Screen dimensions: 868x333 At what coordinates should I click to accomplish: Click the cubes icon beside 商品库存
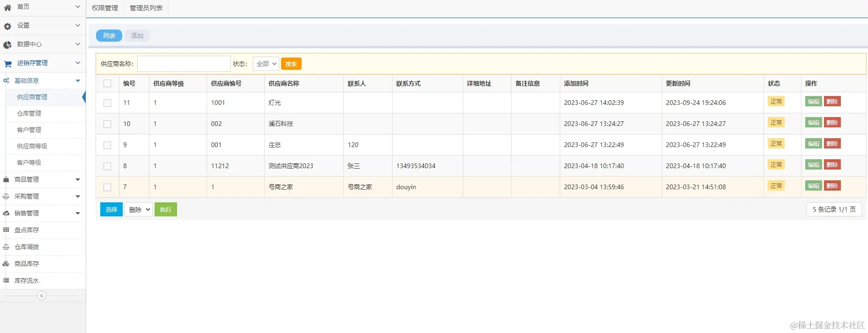click(6, 264)
